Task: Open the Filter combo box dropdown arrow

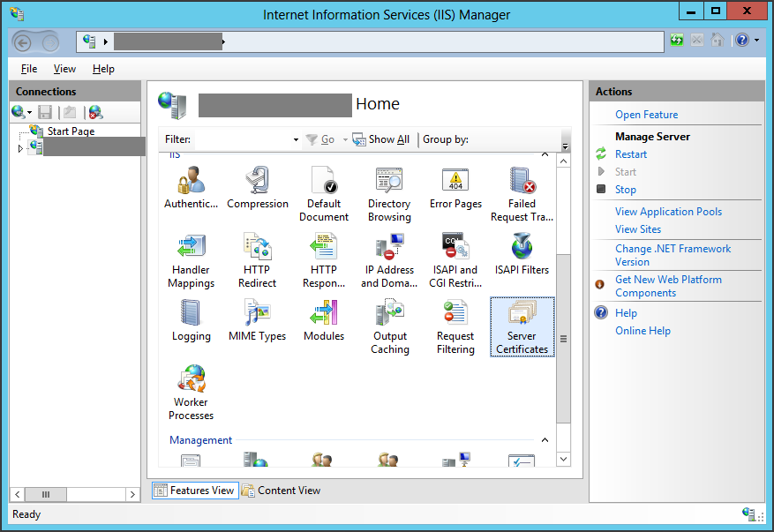Action: [x=296, y=139]
